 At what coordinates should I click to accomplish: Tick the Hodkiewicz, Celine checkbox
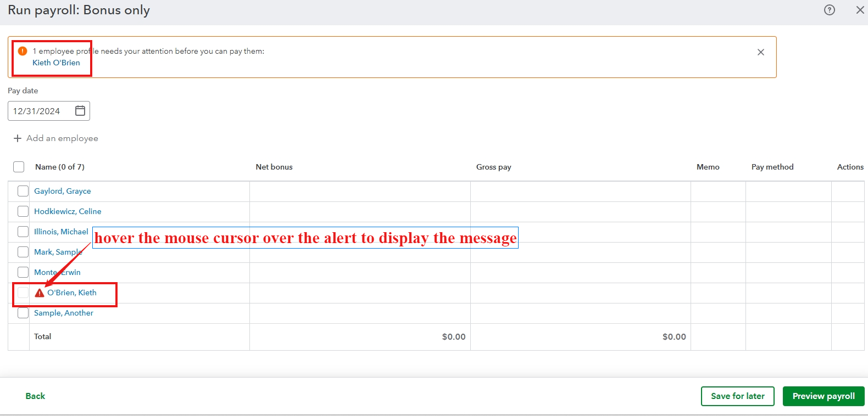(x=23, y=211)
